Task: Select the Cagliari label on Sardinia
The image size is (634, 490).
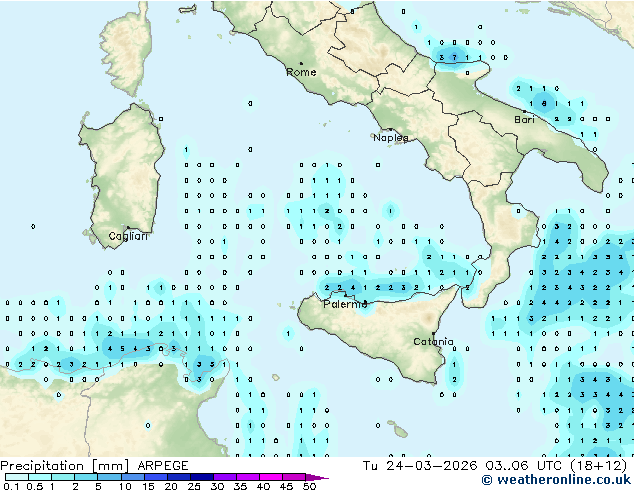Action: [128, 236]
